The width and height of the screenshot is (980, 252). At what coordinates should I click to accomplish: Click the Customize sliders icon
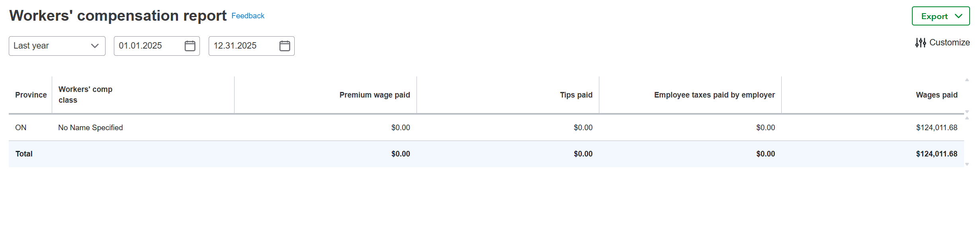coord(920,43)
